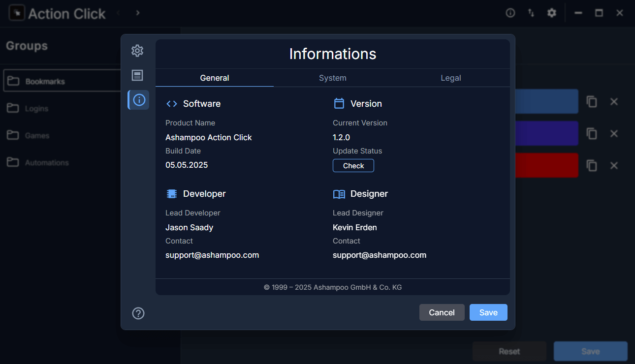Switch to the System tab
The image size is (635, 364).
332,78
